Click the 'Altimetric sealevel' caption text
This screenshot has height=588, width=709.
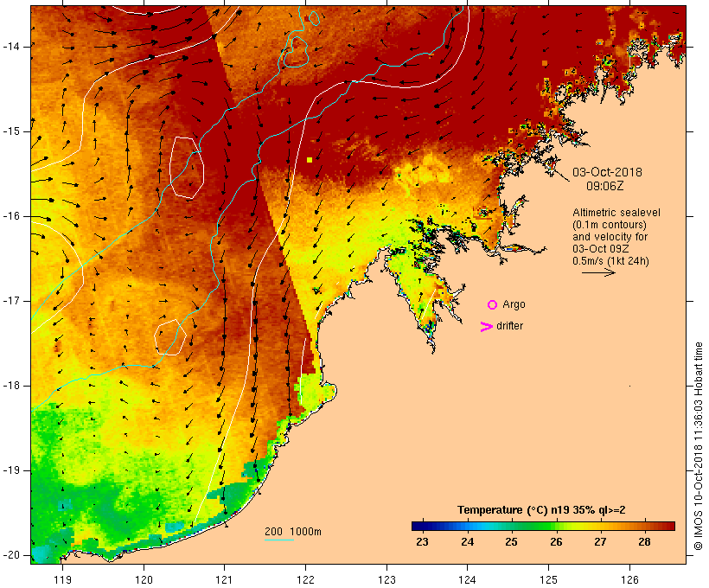[x=616, y=213]
